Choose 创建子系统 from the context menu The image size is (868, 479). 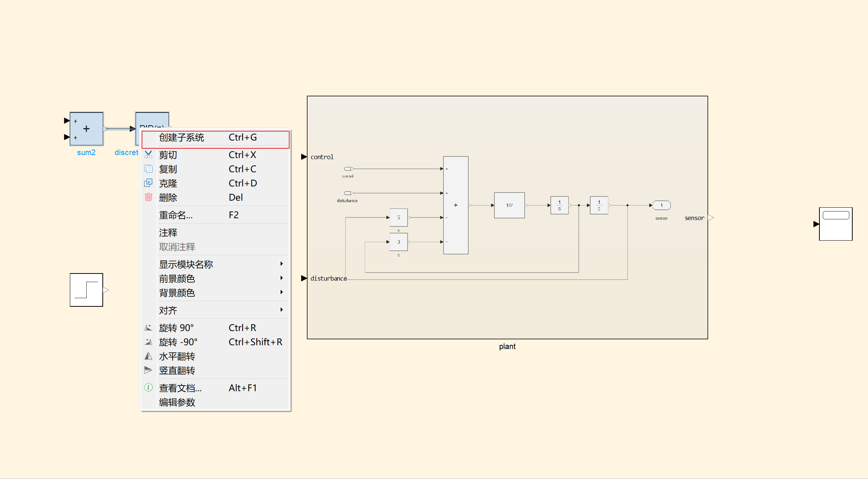215,137
